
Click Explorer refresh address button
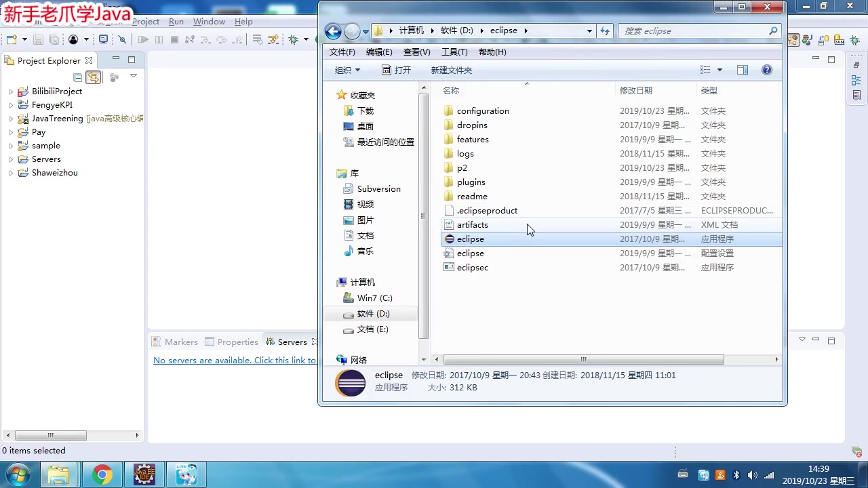[605, 30]
